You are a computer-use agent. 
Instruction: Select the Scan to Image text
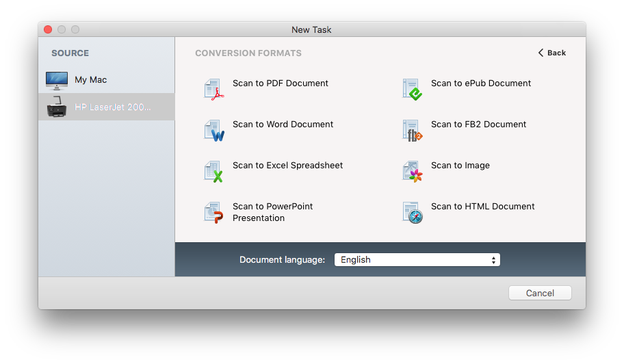point(460,166)
